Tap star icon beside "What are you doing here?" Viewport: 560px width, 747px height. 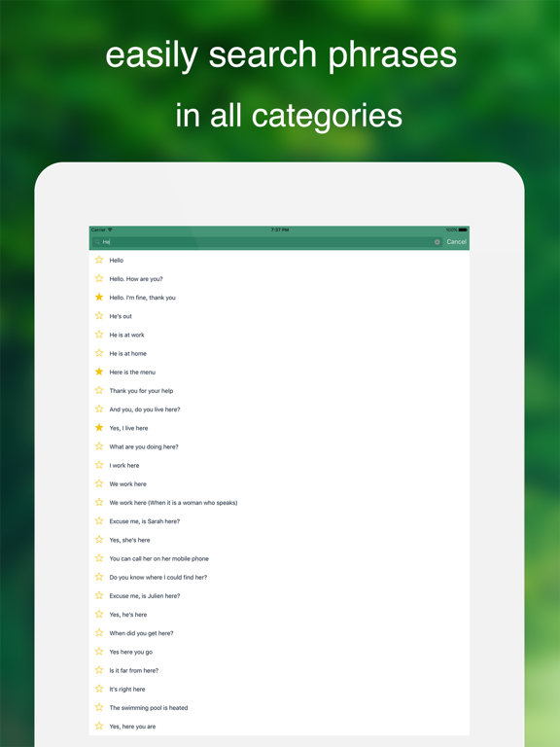[99, 445]
